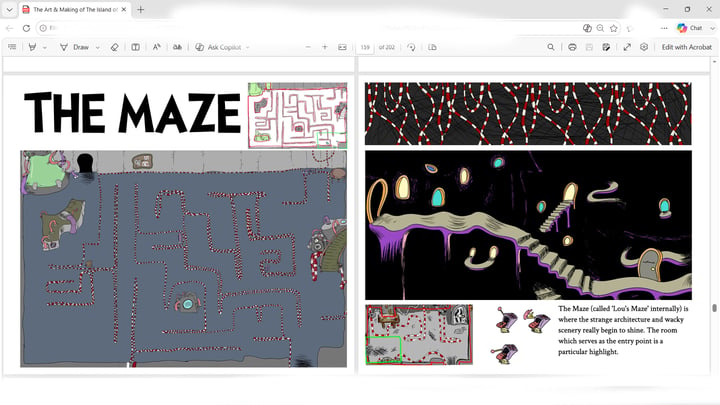
Task: Open a new tab
Action: 141,10
